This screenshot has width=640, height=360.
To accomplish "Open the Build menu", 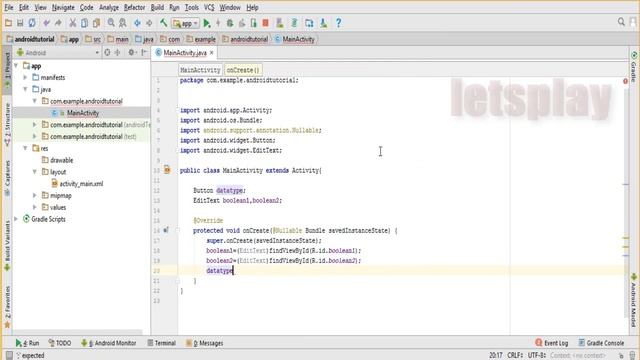I will point(157,7).
